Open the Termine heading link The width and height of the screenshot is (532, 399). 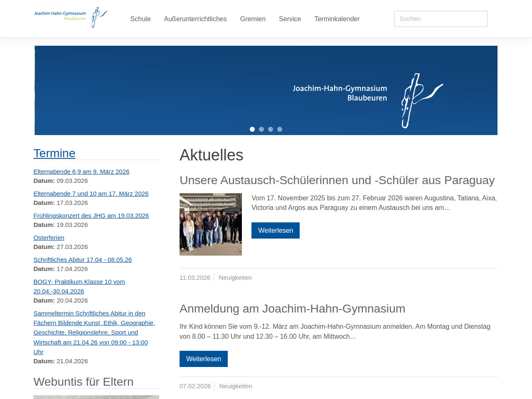click(54, 153)
